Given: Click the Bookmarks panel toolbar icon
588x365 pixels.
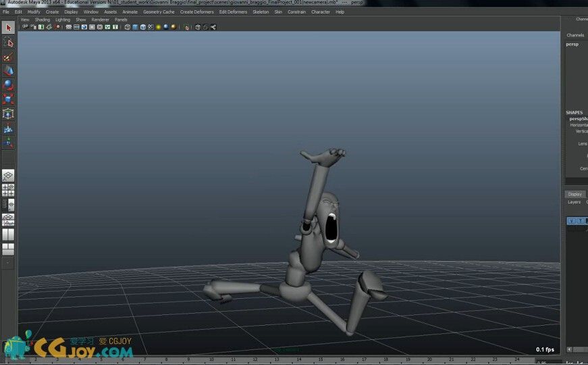Looking at the screenshot, I should 41,27.
